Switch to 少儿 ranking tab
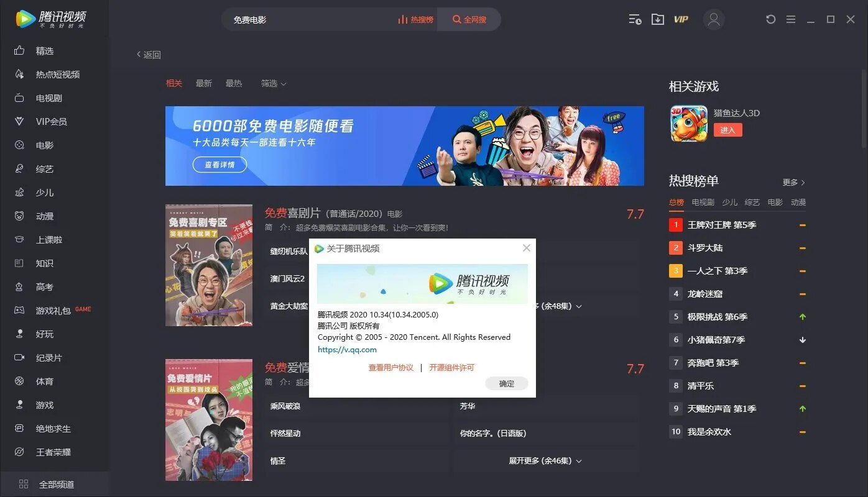Image resolution: width=868 pixels, height=497 pixels. 730,203
